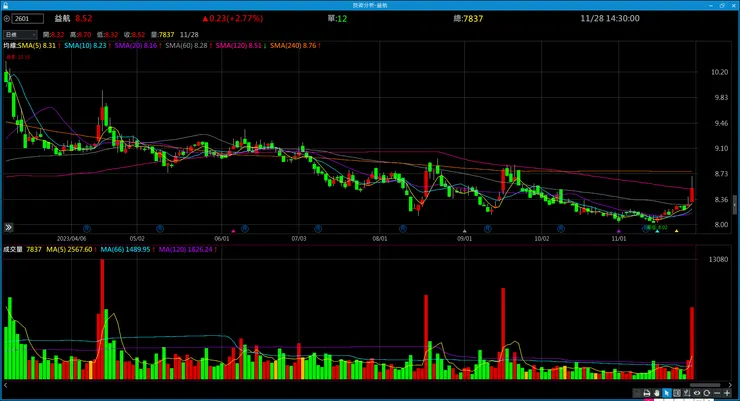
Task: Click the price change ▲0.23(+2.77%) text
Action: [233, 18]
